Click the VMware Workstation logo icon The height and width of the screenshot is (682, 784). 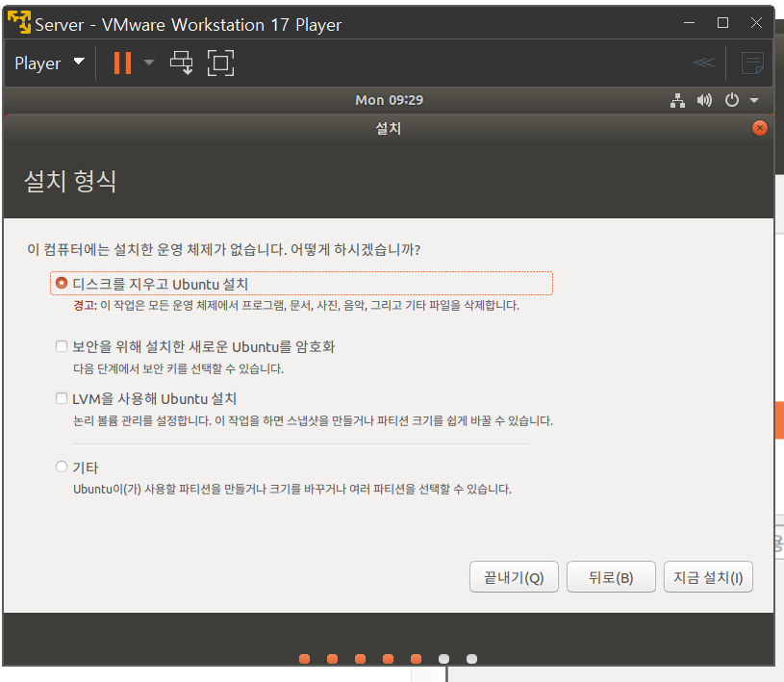(x=19, y=22)
